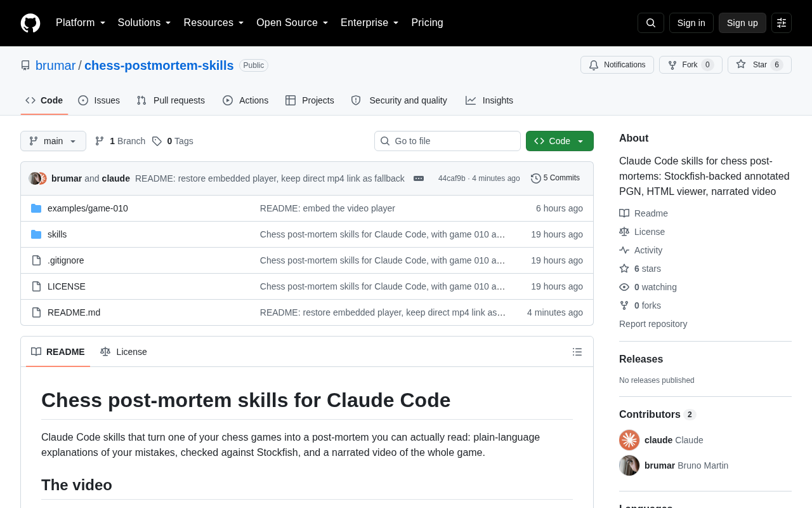Go to the GitHub homepage logo

(30, 23)
